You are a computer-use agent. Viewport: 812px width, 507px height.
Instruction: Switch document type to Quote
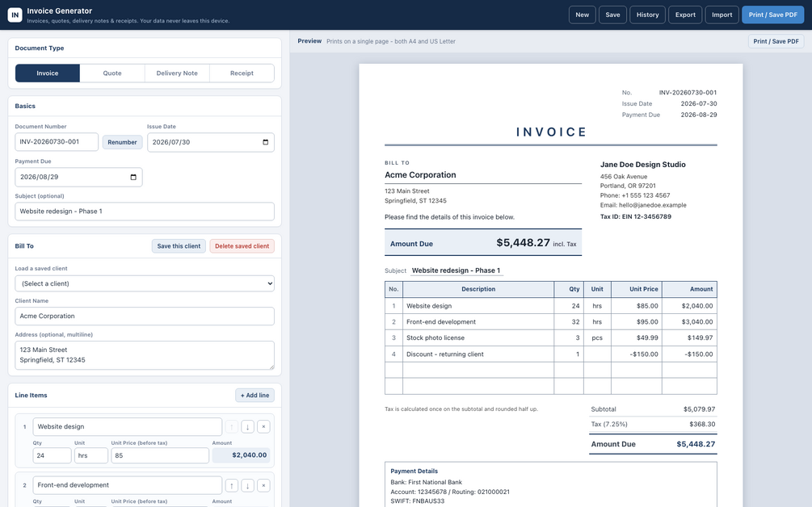click(112, 73)
